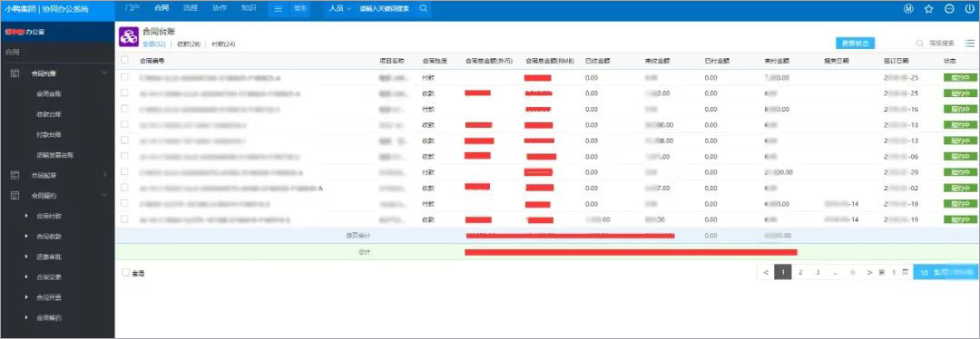Click the 履约中 badge in the -16 row
This screenshot has height=339, width=980.
pyautogui.click(x=961, y=109)
